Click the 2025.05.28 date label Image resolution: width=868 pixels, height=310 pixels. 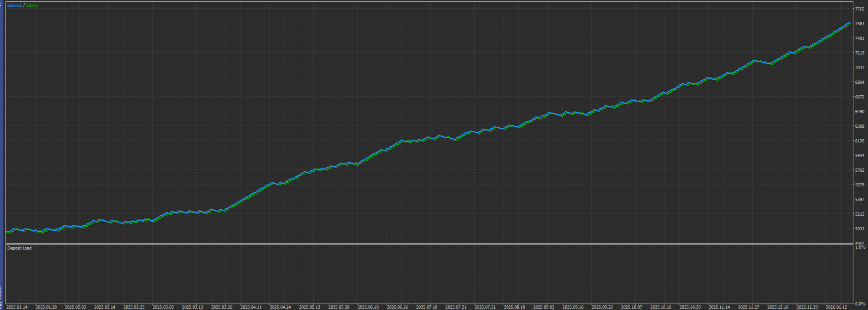click(339, 307)
